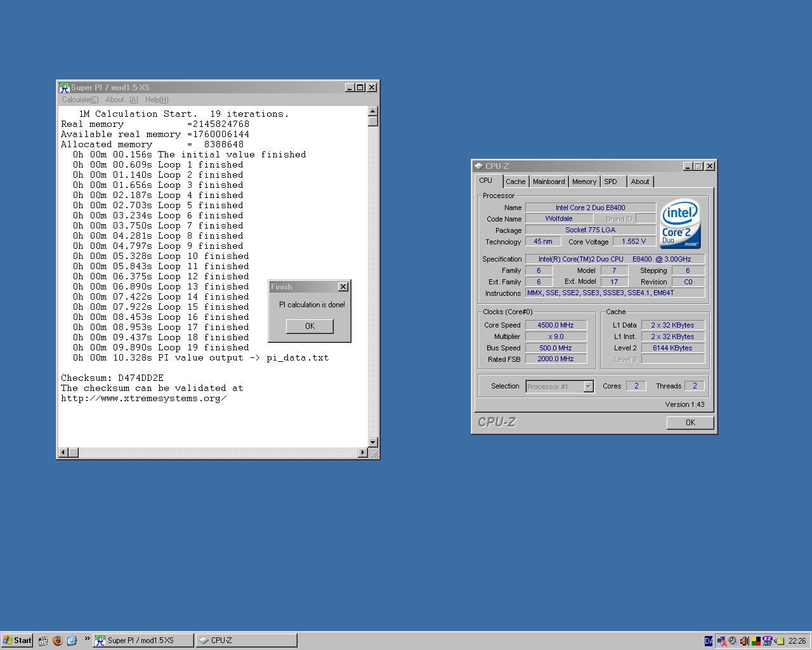Click the Package field Socket 775 LGA
The width and height of the screenshot is (812, 650).
pos(591,230)
